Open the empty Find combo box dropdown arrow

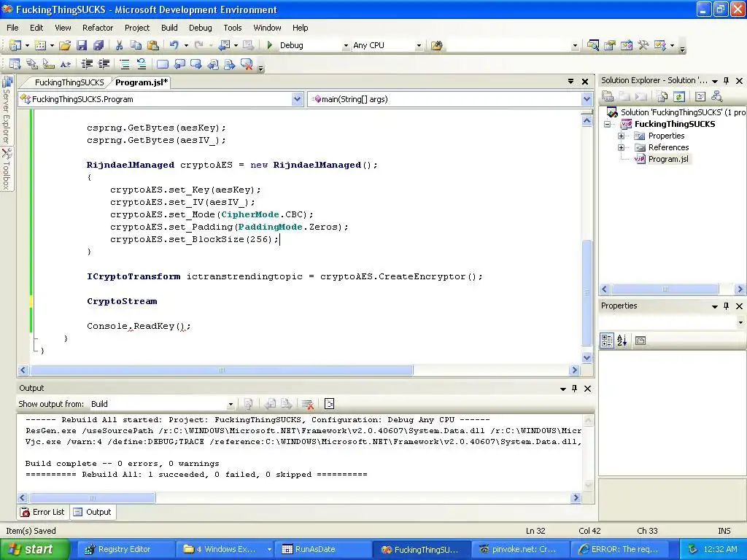pyautogui.click(x=575, y=46)
